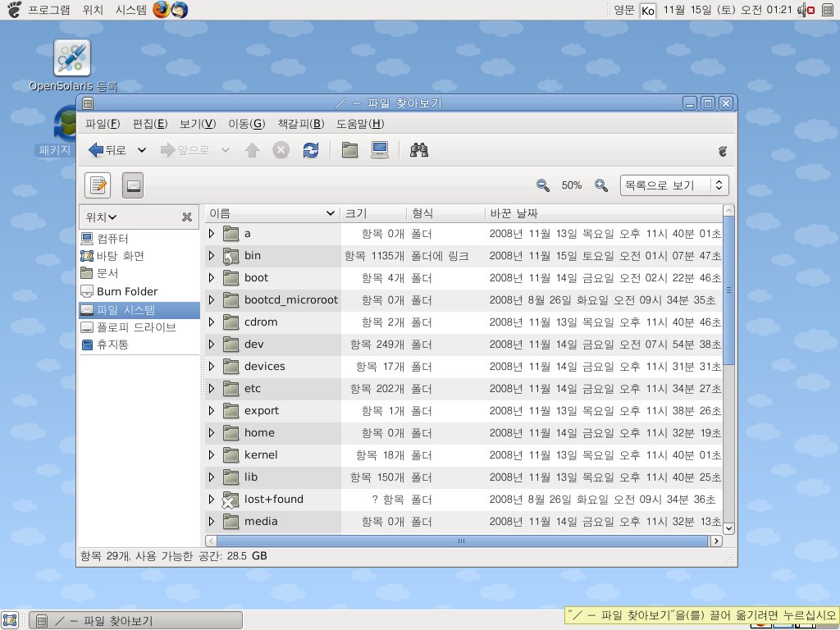Go up to the parent folder
This screenshot has height=630, width=840.
tap(253, 150)
